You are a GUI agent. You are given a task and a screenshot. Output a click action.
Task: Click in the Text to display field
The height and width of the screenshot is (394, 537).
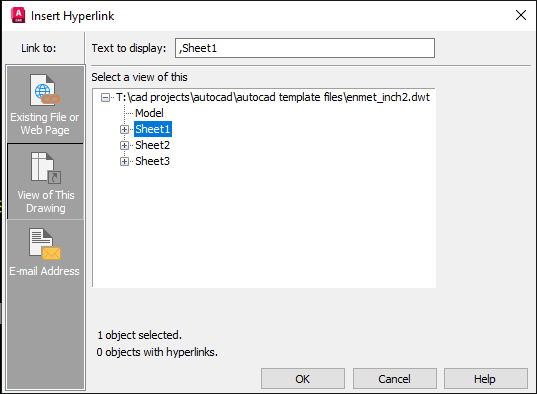click(x=305, y=48)
